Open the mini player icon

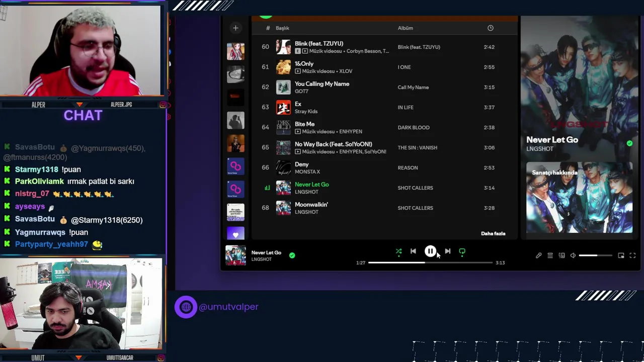click(621, 255)
